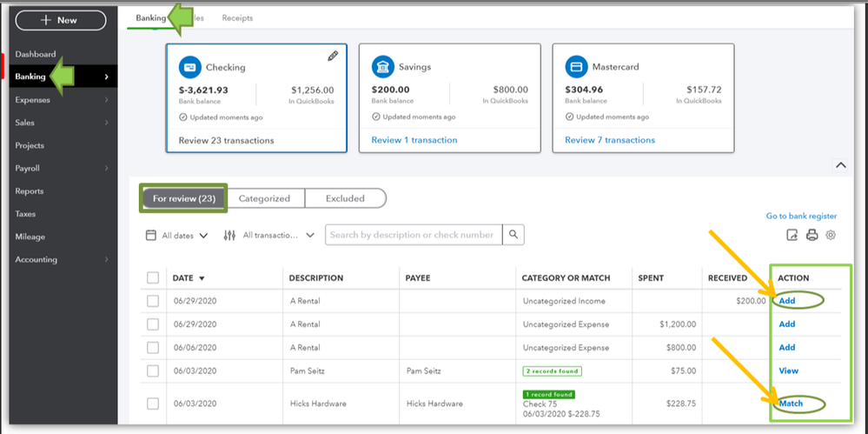Switch to the Categorized tab

pyautogui.click(x=264, y=198)
